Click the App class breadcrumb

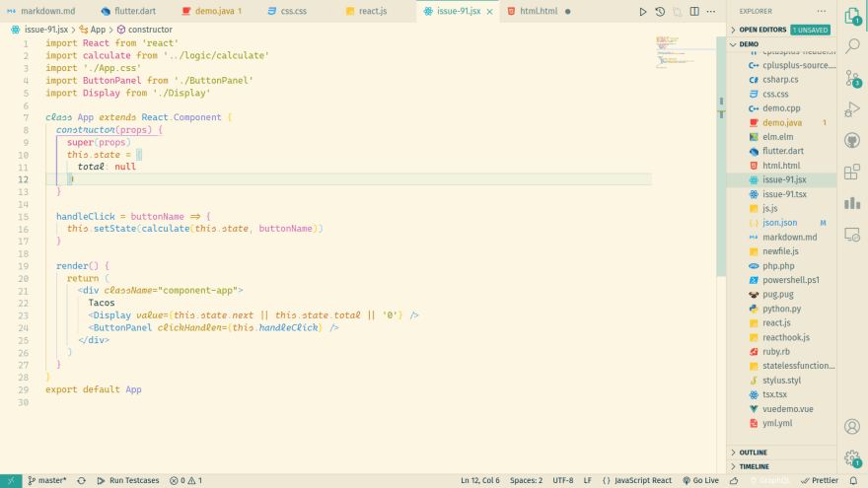coord(93,30)
